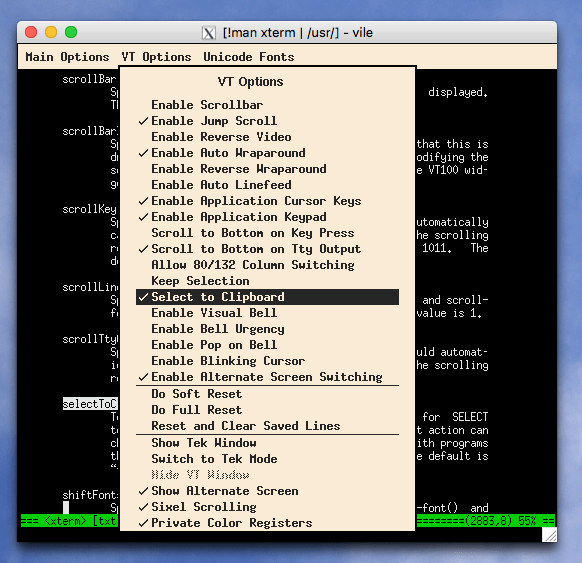Toggle Private Color Registers option

click(267, 523)
